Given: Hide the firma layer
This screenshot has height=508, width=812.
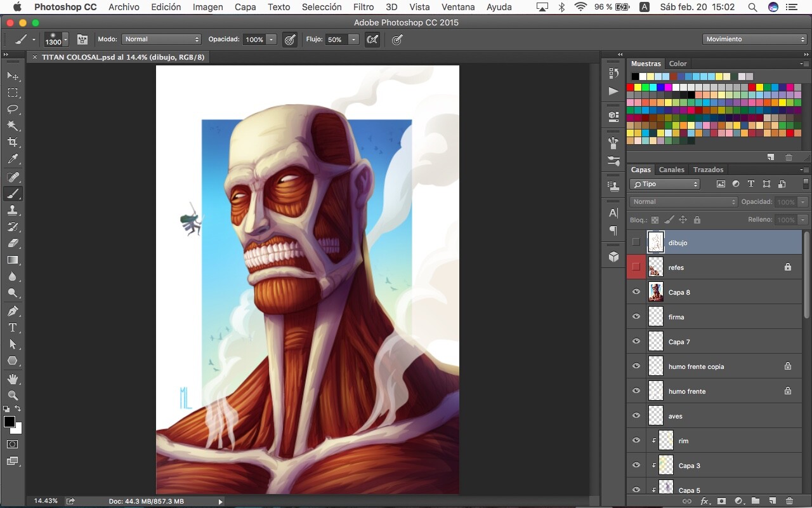Looking at the screenshot, I should pos(636,317).
